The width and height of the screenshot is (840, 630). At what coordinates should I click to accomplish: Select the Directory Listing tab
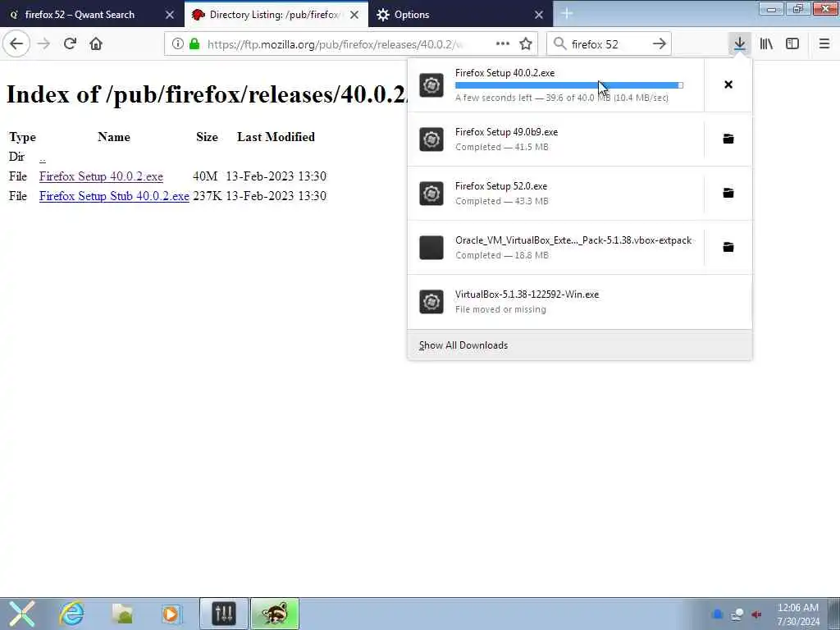[x=274, y=15]
